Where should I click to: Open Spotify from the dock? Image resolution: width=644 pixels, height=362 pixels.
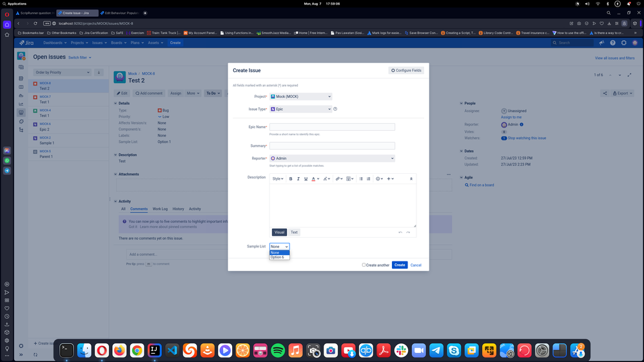point(278,350)
